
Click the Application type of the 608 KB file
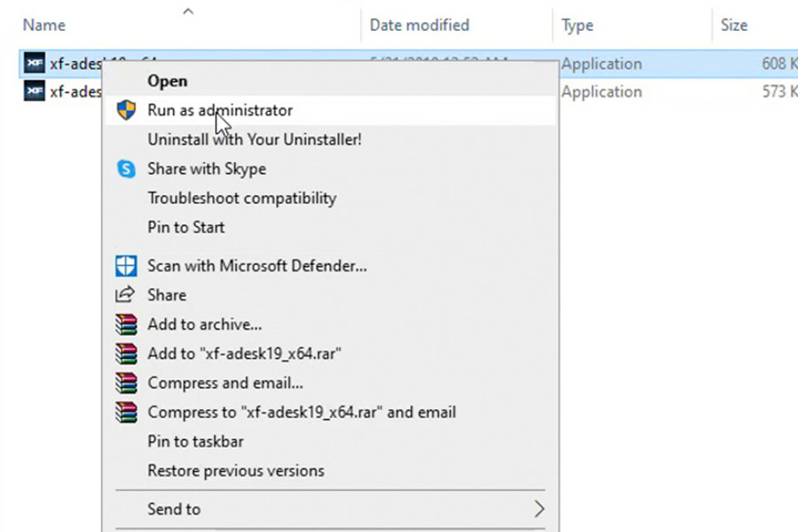click(x=601, y=64)
